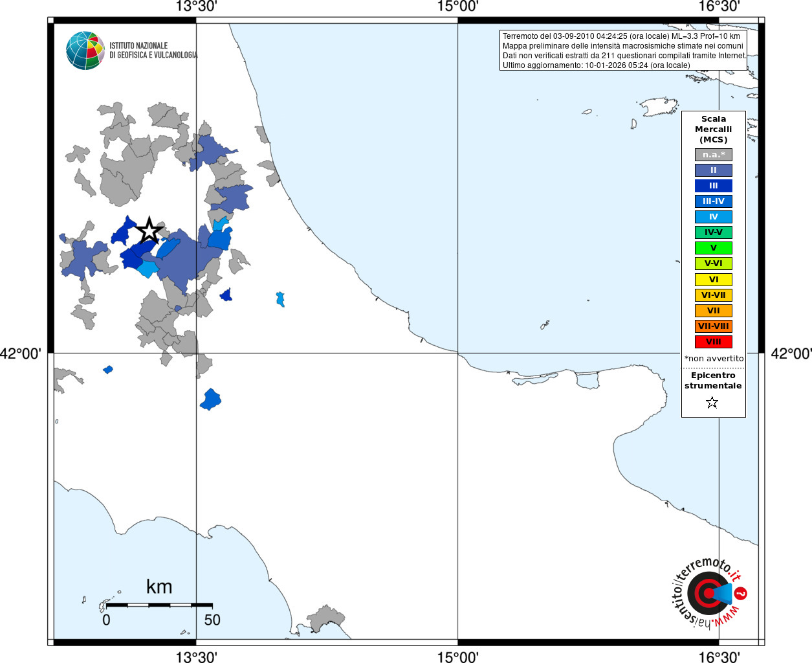Click the light blue IV legend box
The image size is (812, 663).
click(x=713, y=217)
